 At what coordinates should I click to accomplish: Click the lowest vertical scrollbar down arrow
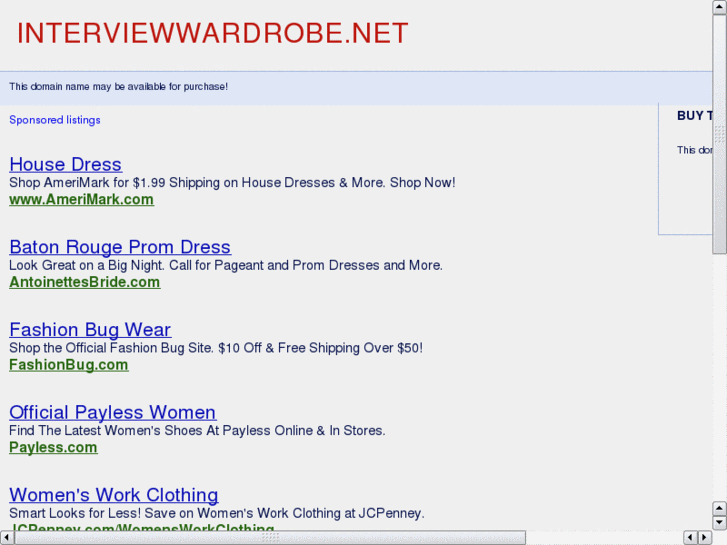(720, 523)
